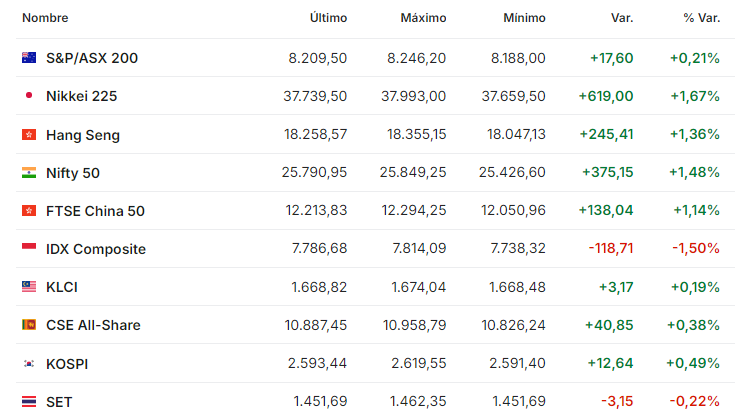Click the South Korea flag next to KOSPI
This screenshot has width=735, height=416.
[29, 363]
